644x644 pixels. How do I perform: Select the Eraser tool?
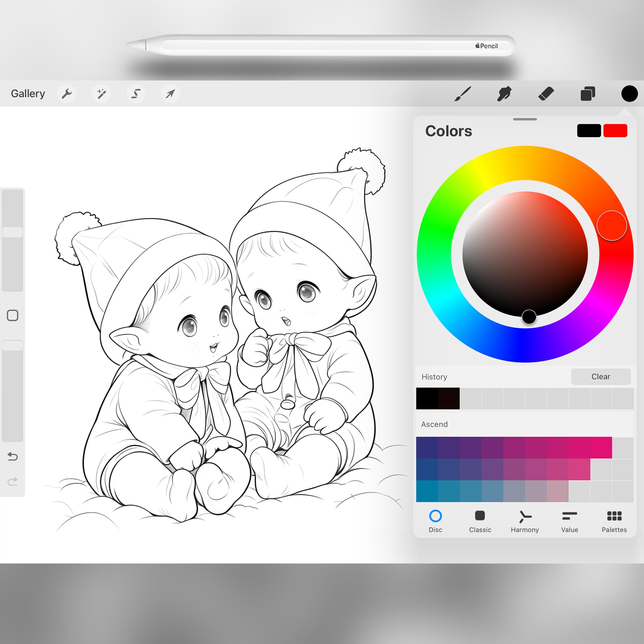pos(546,94)
